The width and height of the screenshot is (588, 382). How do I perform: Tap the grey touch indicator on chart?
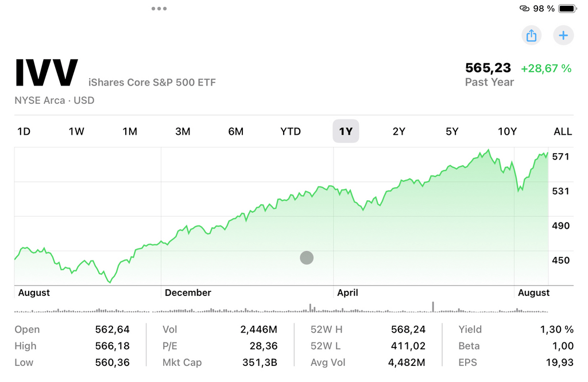(x=307, y=258)
